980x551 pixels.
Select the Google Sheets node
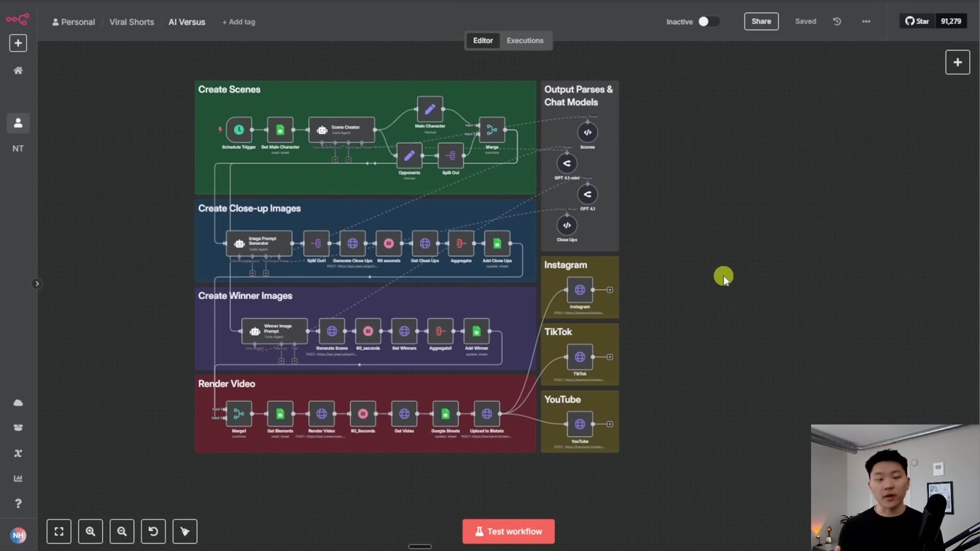(x=445, y=413)
